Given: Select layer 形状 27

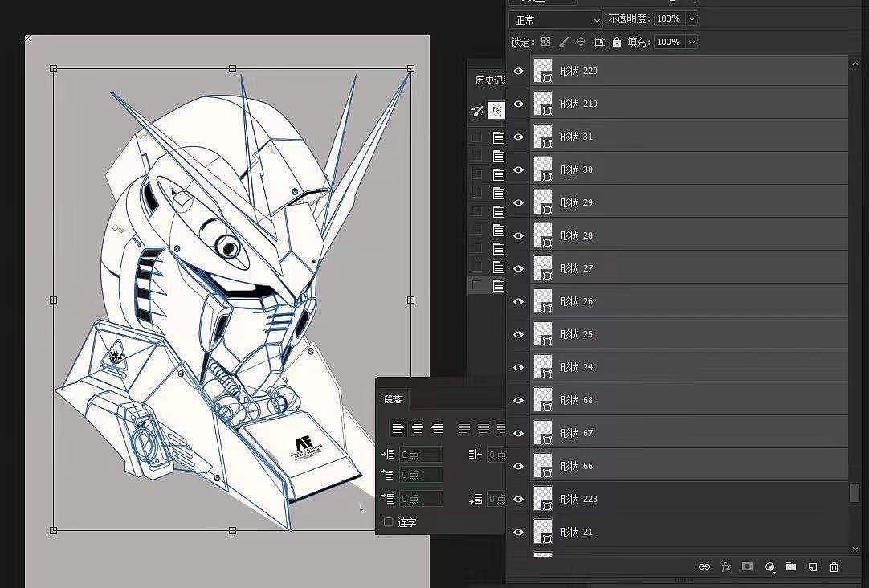Looking at the screenshot, I should [x=689, y=268].
